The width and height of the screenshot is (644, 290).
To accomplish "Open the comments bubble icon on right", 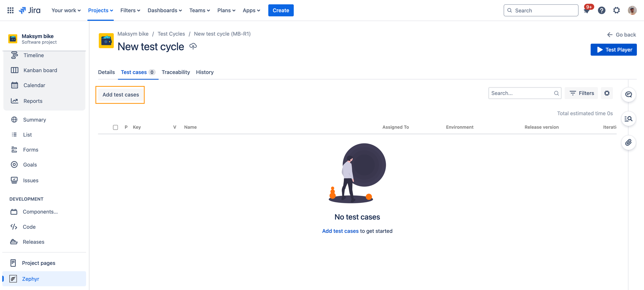I will coord(628,94).
